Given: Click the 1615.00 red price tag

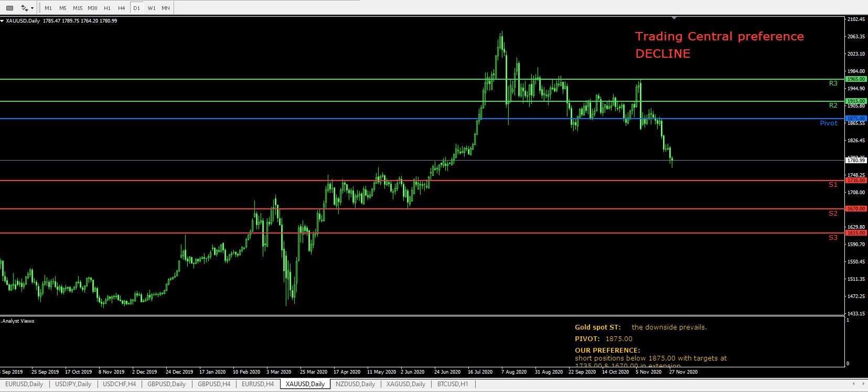Looking at the screenshot, I should pos(856,233).
